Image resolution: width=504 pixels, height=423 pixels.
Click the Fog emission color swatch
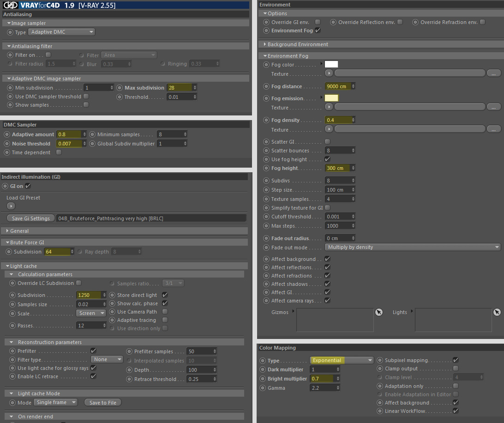[x=331, y=98]
